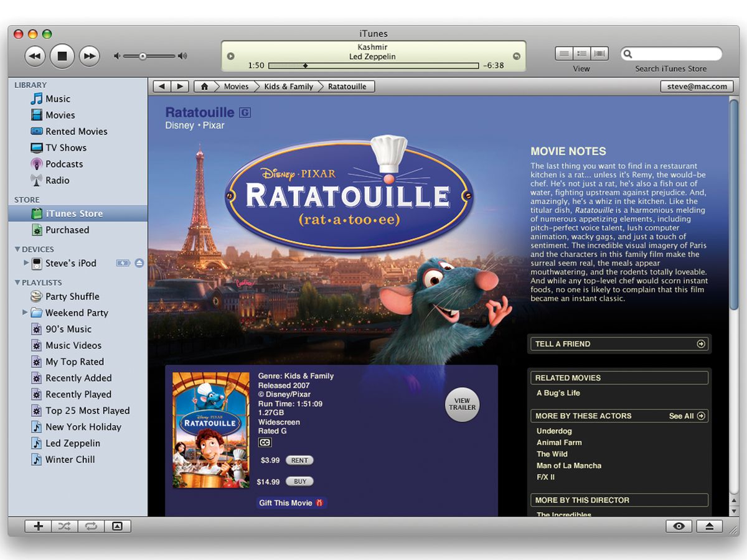The width and height of the screenshot is (747, 560).
Task: Open the 90's Music smart playlist
Action: tap(68, 329)
